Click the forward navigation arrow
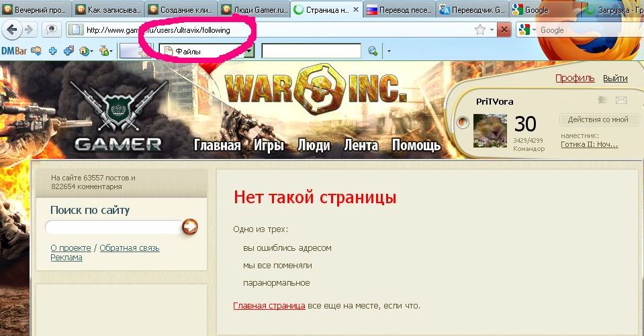 29,30
